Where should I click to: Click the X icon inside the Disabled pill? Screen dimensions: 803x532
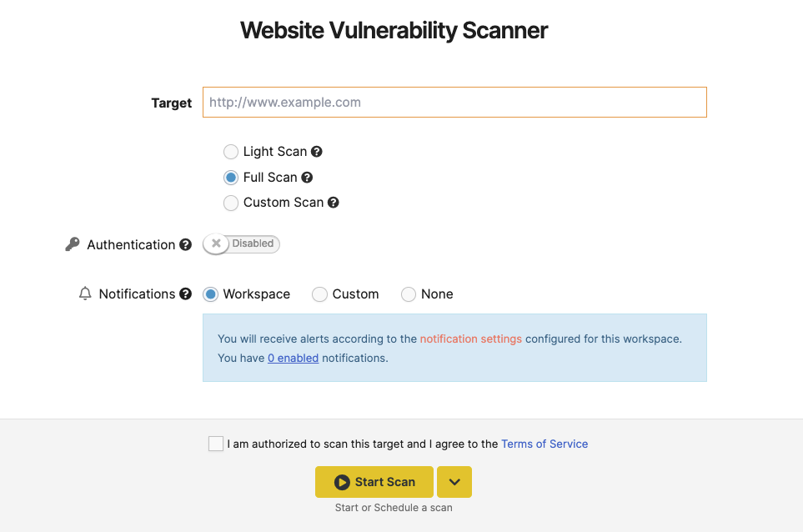tap(215, 243)
